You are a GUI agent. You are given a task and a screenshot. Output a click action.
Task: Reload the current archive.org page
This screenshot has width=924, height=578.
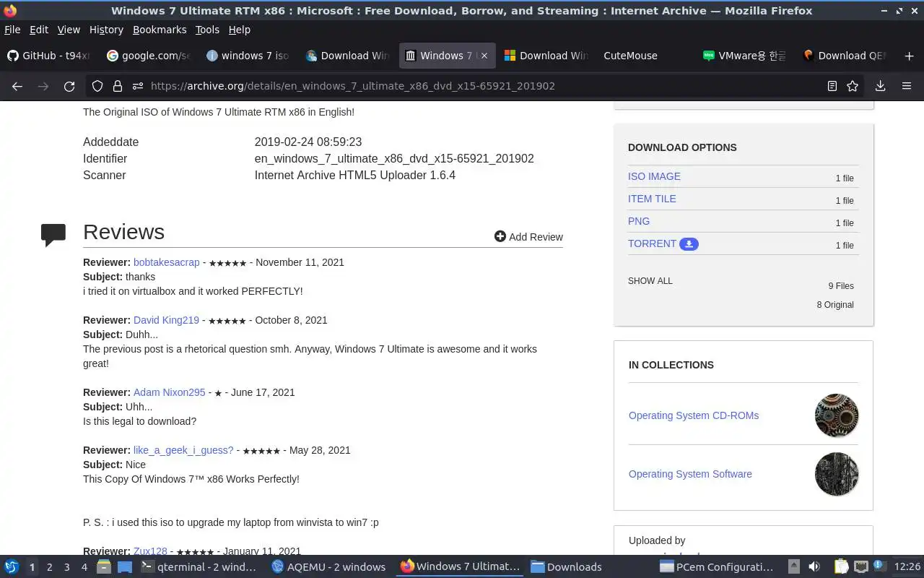pyautogui.click(x=69, y=86)
